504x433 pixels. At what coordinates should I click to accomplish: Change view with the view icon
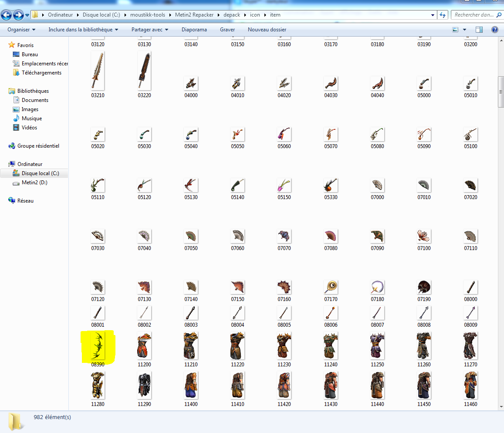coord(455,30)
